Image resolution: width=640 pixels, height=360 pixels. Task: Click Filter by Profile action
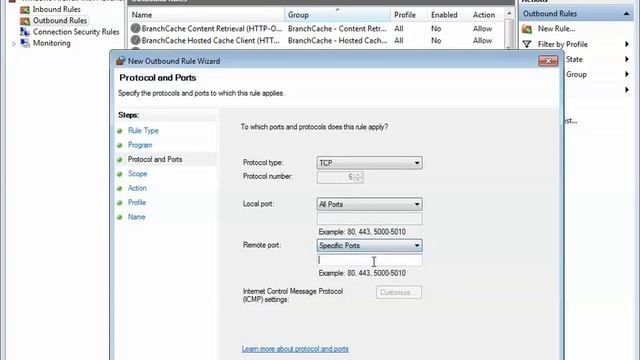coord(562,44)
